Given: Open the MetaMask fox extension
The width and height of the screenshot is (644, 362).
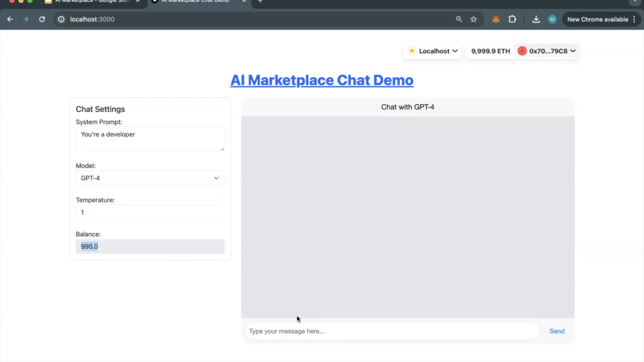Looking at the screenshot, I should 496,19.
